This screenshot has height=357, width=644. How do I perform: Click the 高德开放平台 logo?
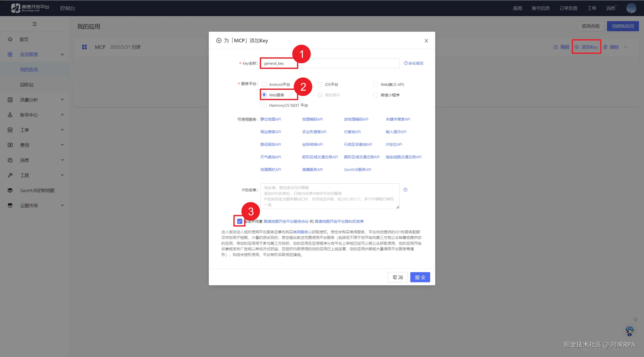[x=30, y=8]
